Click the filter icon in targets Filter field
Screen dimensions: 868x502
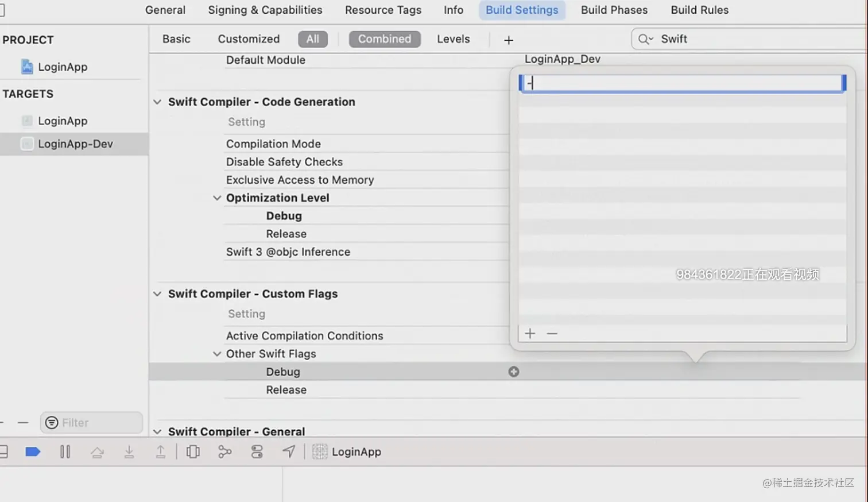pyautogui.click(x=52, y=423)
